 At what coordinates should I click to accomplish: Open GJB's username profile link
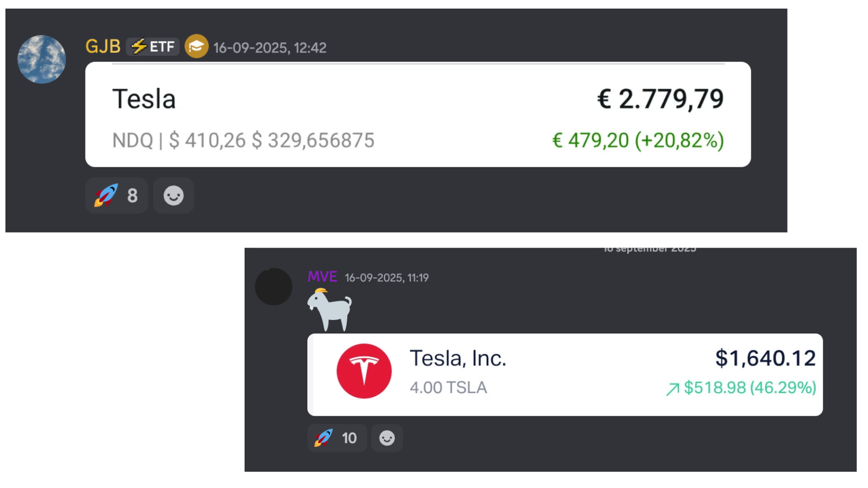(x=103, y=47)
